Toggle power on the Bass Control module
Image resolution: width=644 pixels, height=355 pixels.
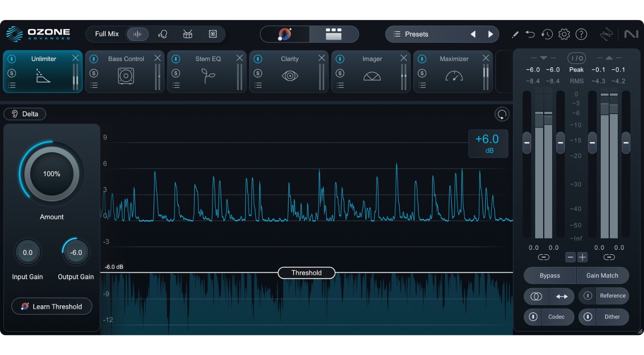93,58
